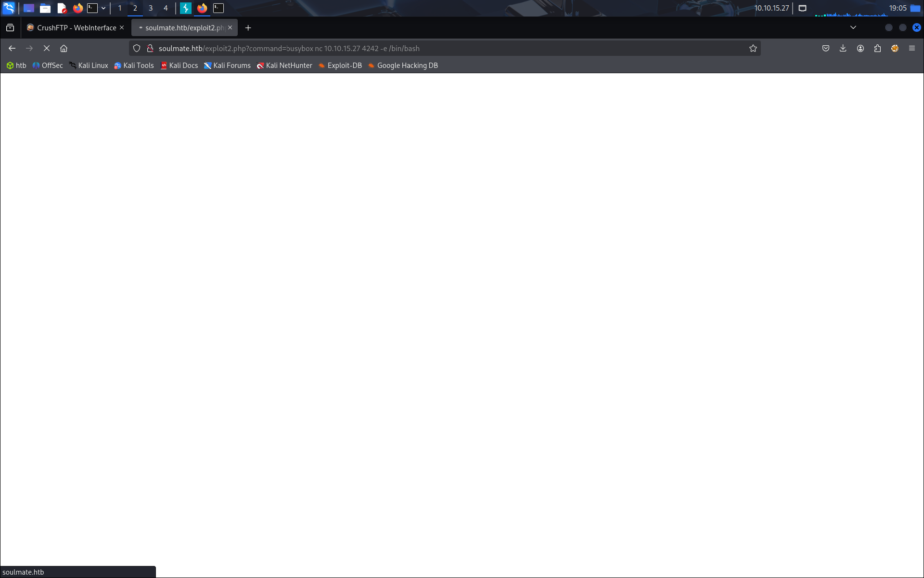Expand the list all tabs chevron
The image size is (924, 578).
pyautogui.click(x=853, y=27)
